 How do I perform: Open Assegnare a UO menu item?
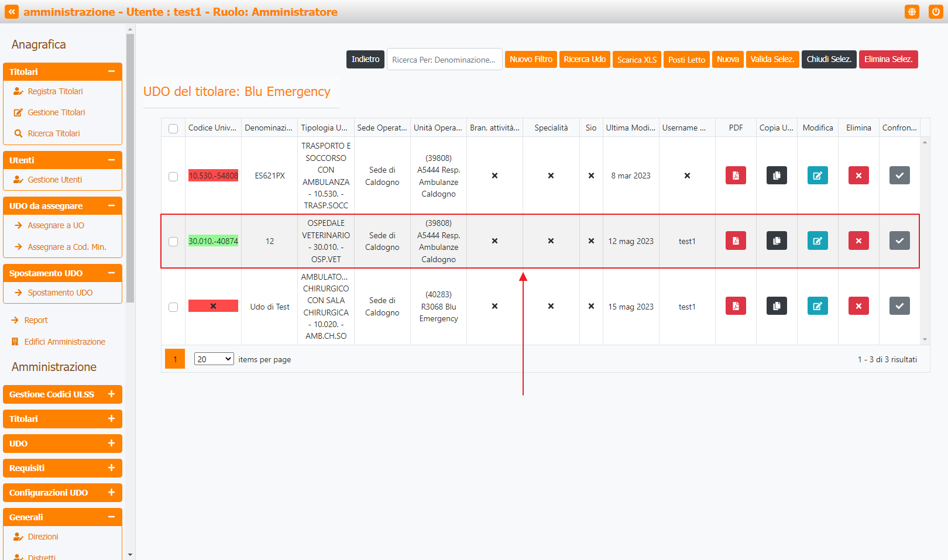(x=56, y=225)
